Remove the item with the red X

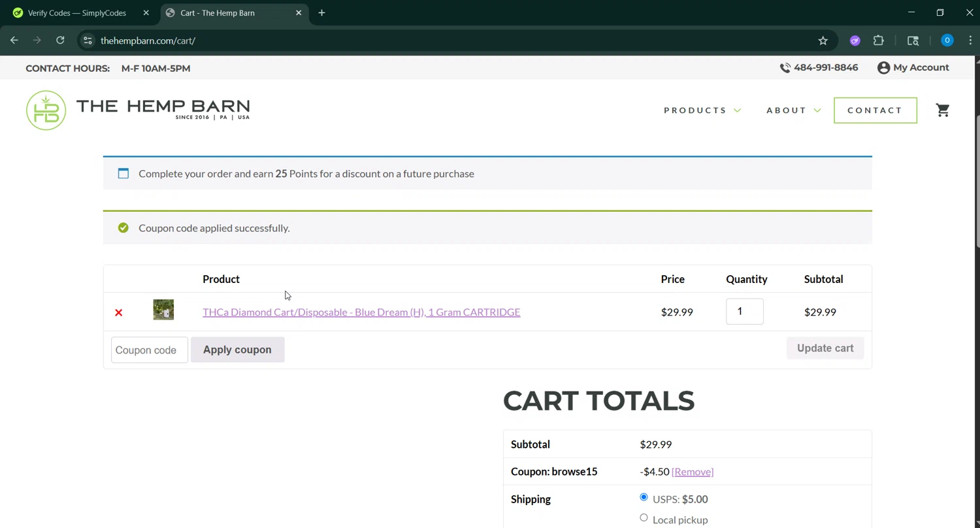pos(119,312)
